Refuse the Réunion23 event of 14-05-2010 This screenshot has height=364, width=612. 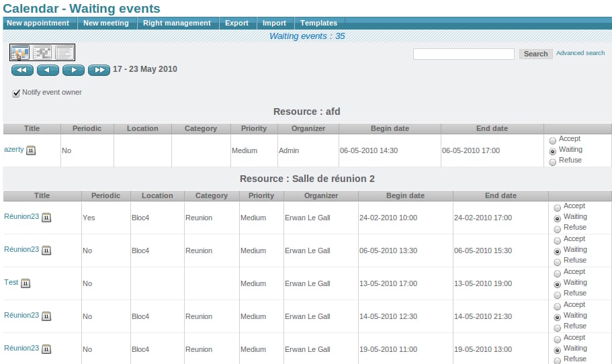(x=557, y=328)
